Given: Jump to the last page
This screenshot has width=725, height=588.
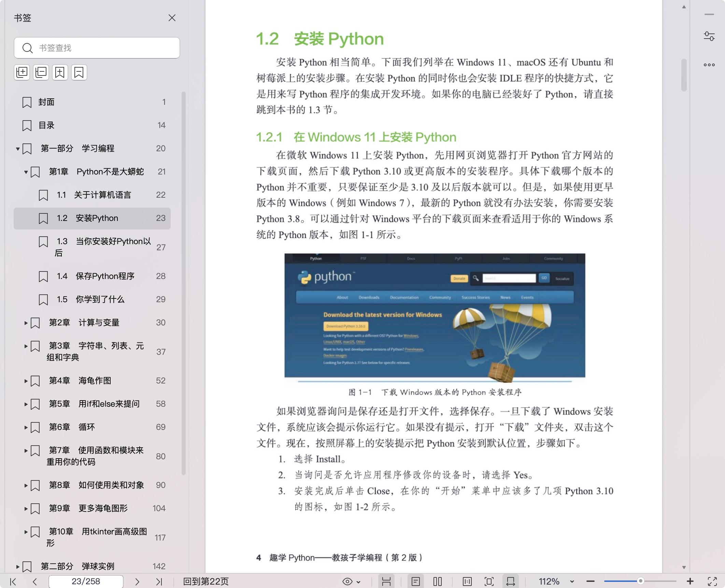Looking at the screenshot, I should (x=159, y=582).
